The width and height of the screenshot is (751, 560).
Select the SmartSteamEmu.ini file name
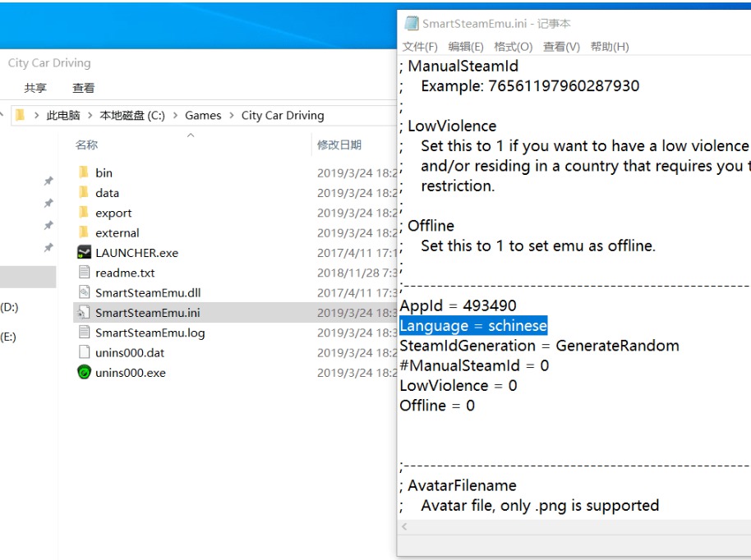(148, 313)
